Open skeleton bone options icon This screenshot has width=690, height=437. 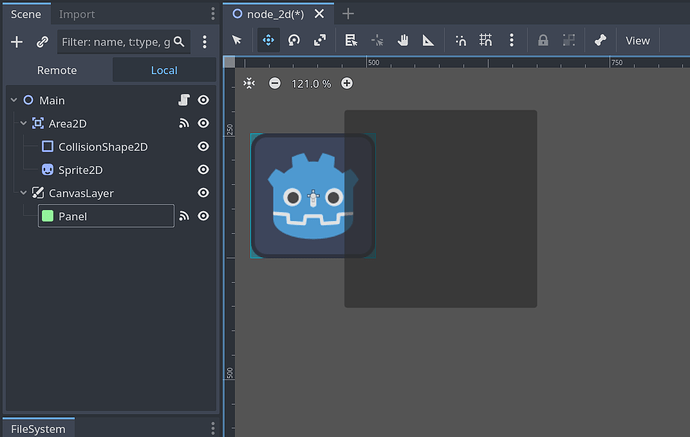click(600, 40)
